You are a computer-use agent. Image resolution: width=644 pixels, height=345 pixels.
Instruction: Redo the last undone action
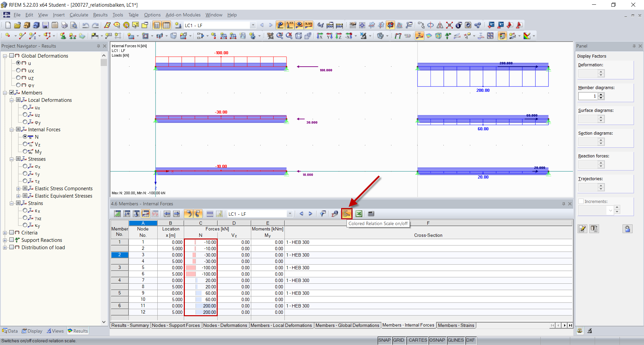95,25
